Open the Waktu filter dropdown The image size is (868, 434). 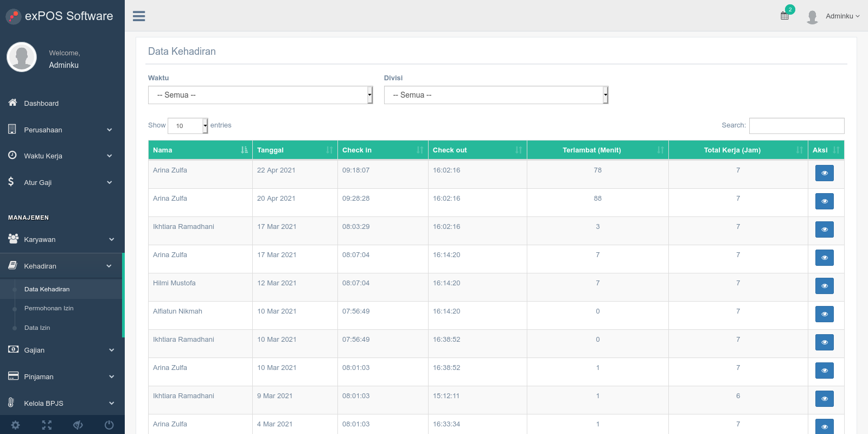click(260, 95)
